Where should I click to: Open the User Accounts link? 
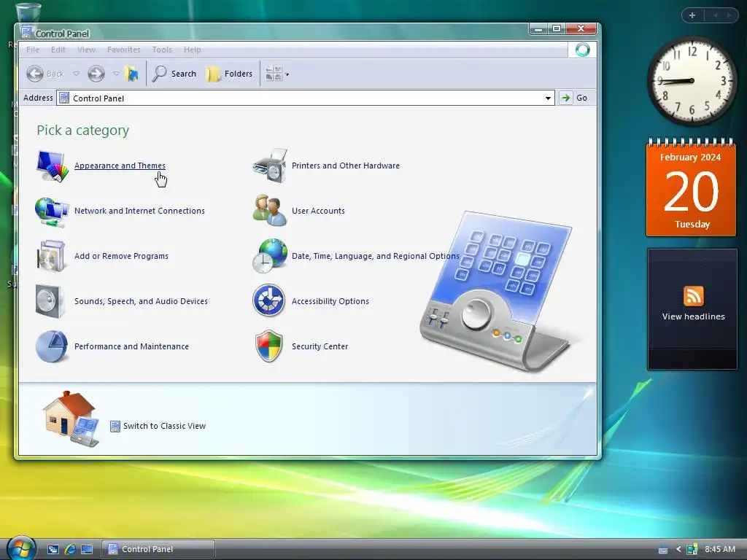point(318,211)
